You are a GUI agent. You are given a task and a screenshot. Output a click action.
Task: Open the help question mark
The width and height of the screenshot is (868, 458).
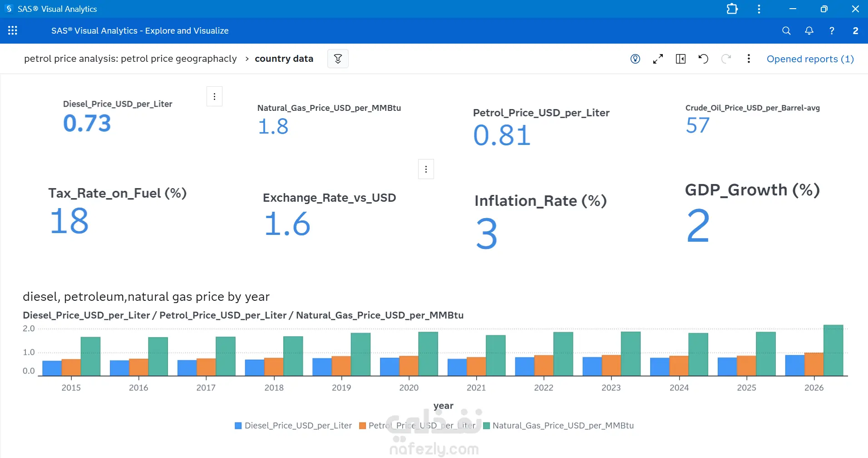coord(832,30)
